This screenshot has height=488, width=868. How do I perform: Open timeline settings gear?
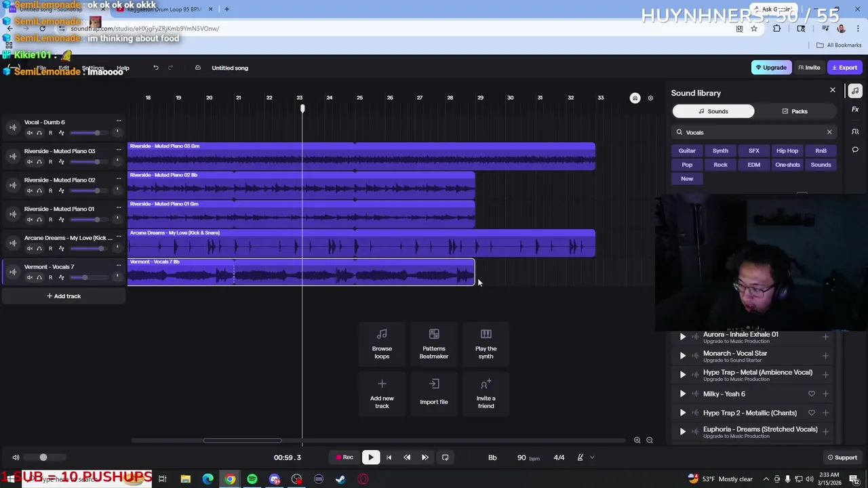(650, 98)
